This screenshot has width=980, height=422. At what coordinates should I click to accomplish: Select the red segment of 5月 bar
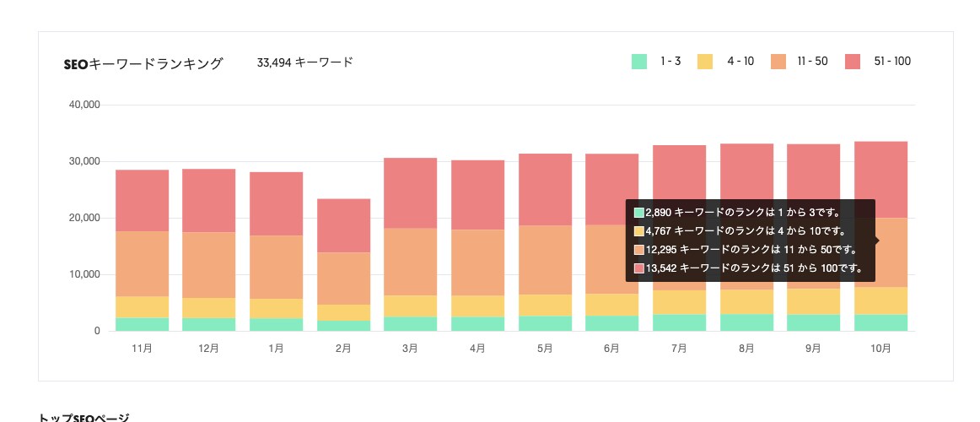(x=545, y=189)
